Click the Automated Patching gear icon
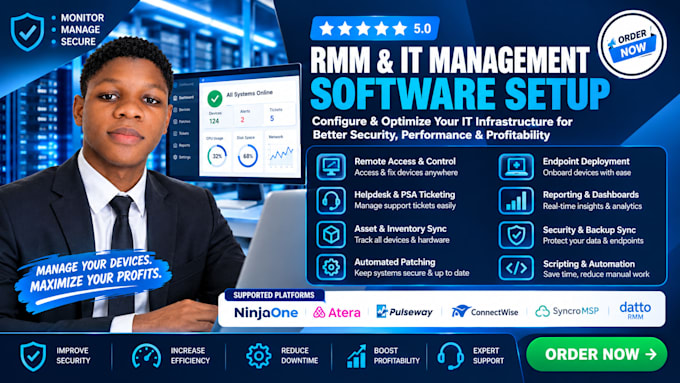680x383 pixels. [x=331, y=267]
